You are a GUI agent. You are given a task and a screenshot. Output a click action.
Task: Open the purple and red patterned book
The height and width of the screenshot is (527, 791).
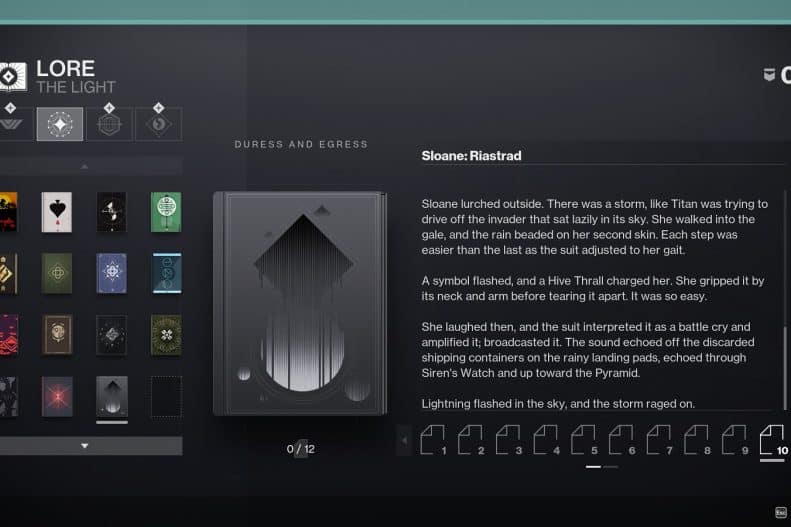pos(9,335)
